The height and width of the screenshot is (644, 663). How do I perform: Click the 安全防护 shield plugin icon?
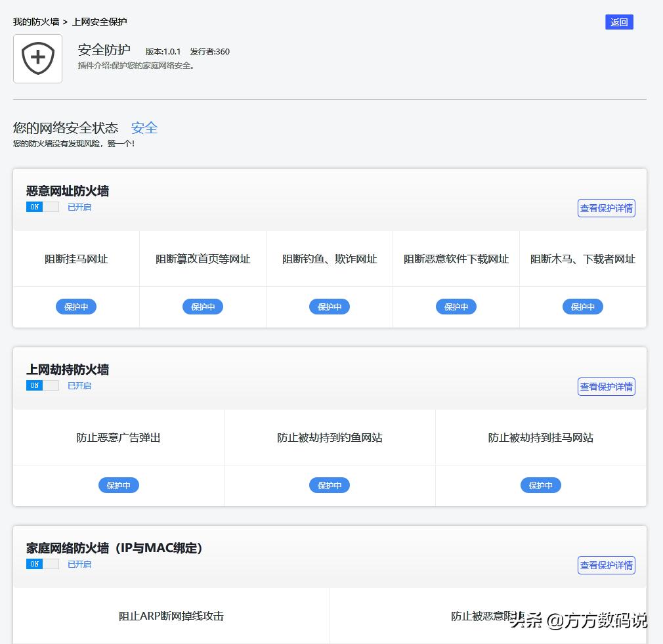37,58
